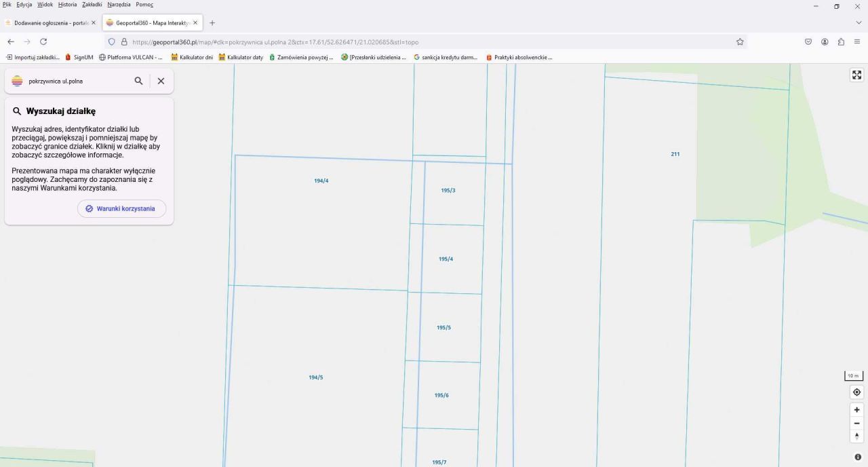Clear the search with X icon

(x=161, y=81)
